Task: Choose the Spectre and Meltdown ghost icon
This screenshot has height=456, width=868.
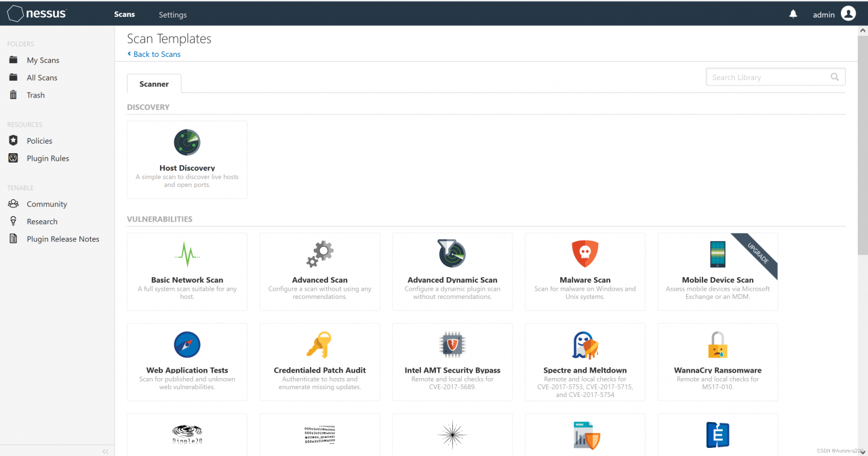Action: 585,345
